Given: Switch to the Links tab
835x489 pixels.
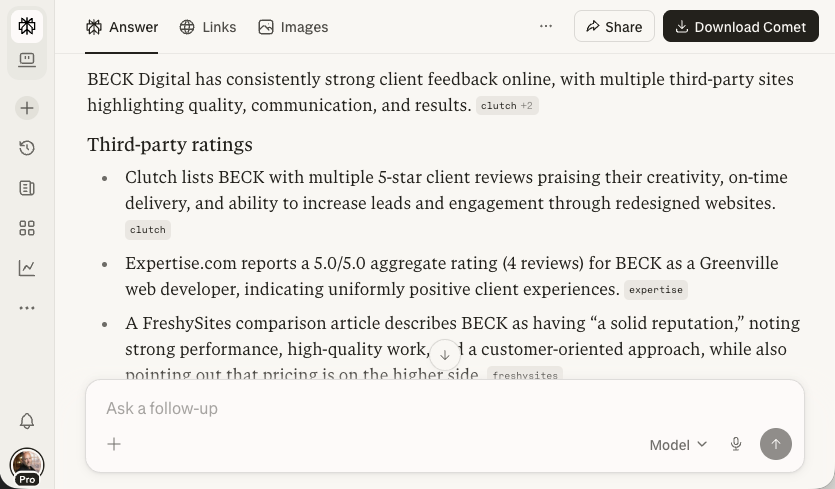Looking at the screenshot, I should coord(207,27).
